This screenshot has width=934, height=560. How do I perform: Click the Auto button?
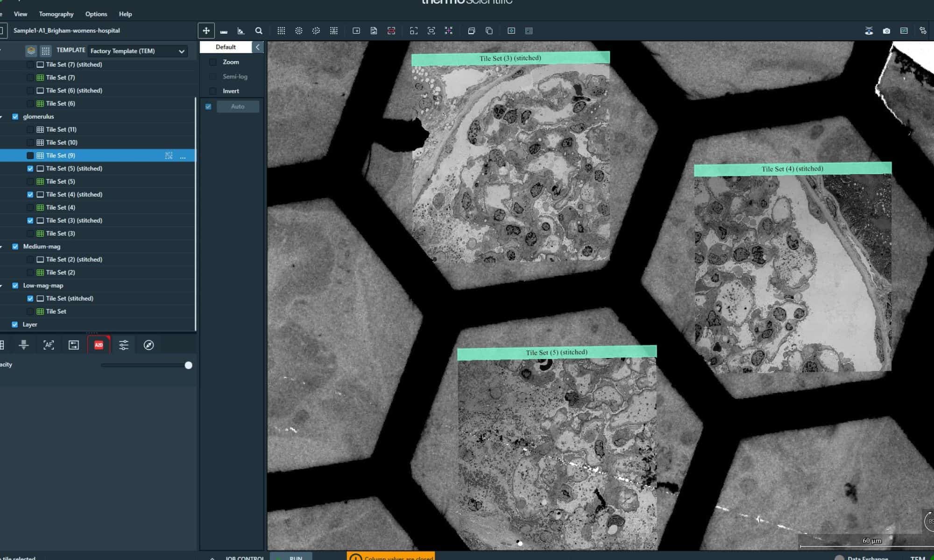(x=238, y=106)
